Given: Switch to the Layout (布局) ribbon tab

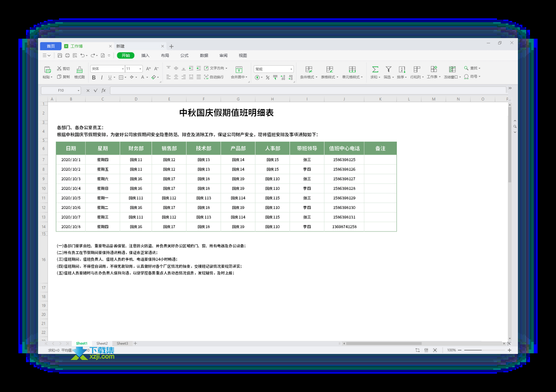Looking at the screenshot, I should coord(165,56).
